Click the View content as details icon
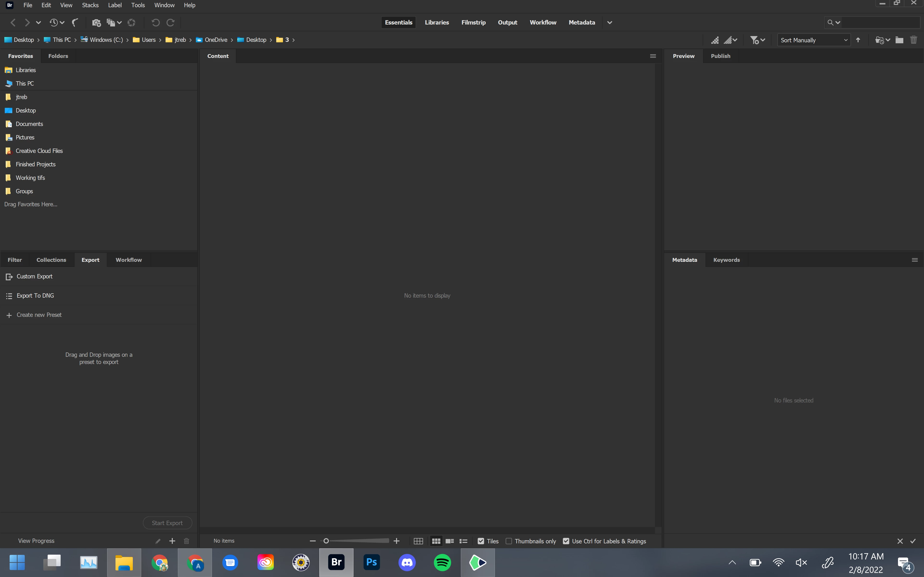Image resolution: width=924 pixels, height=577 pixels. (449, 541)
